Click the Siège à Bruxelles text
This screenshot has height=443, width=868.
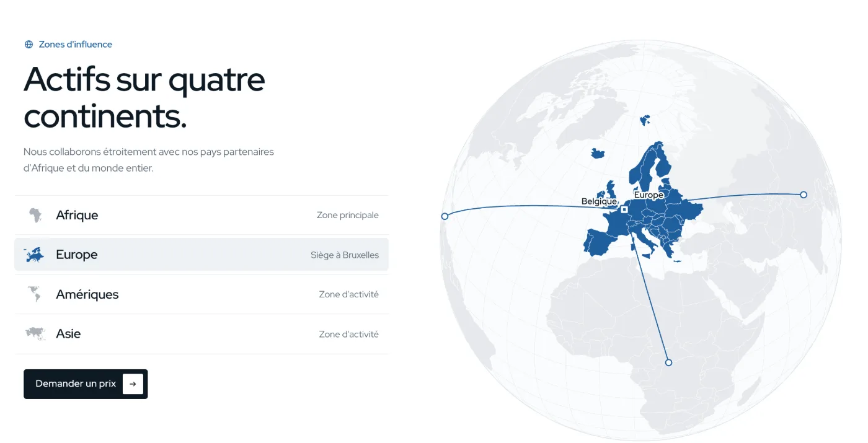(x=345, y=255)
